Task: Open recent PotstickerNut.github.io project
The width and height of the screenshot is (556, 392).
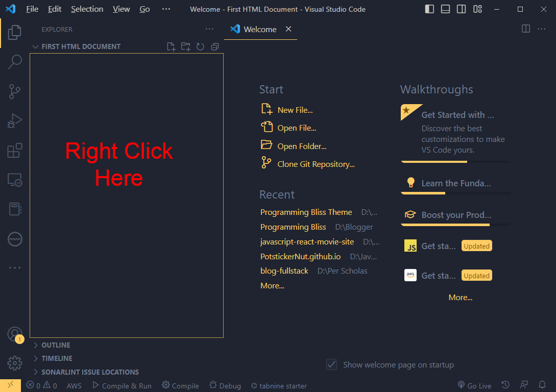Action: 300,256
